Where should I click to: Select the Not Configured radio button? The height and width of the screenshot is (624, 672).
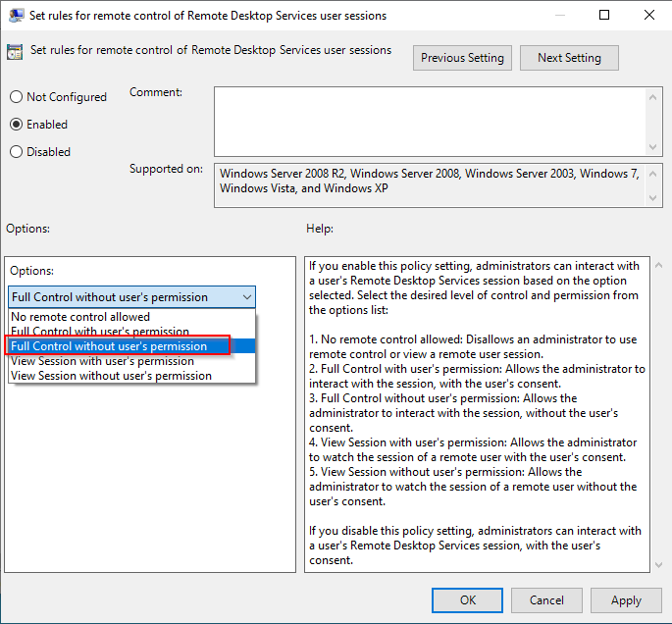pyautogui.click(x=16, y=97)
